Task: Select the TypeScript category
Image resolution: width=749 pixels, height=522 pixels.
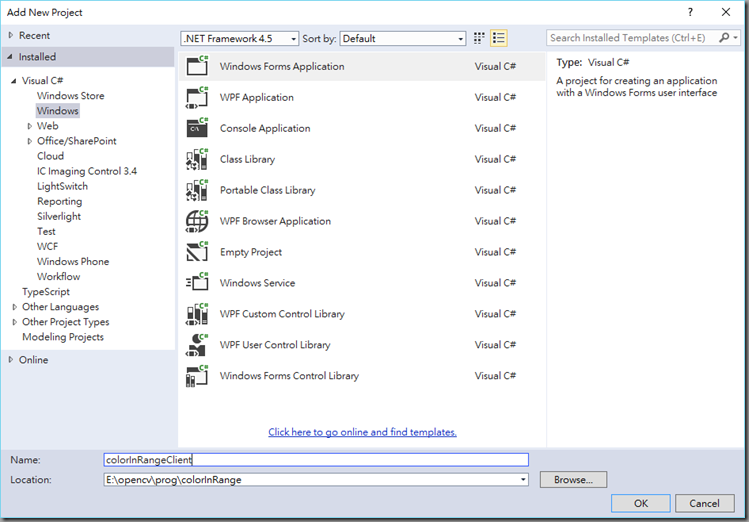Action: tap(46, 292)
